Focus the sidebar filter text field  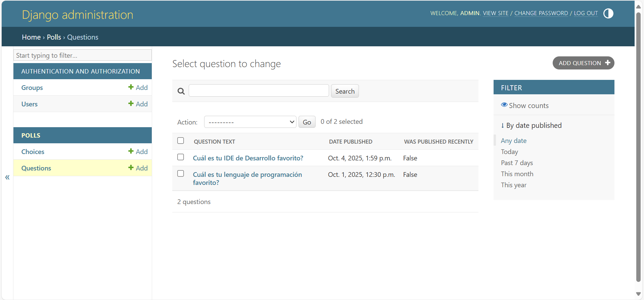(x=83, y=55)
